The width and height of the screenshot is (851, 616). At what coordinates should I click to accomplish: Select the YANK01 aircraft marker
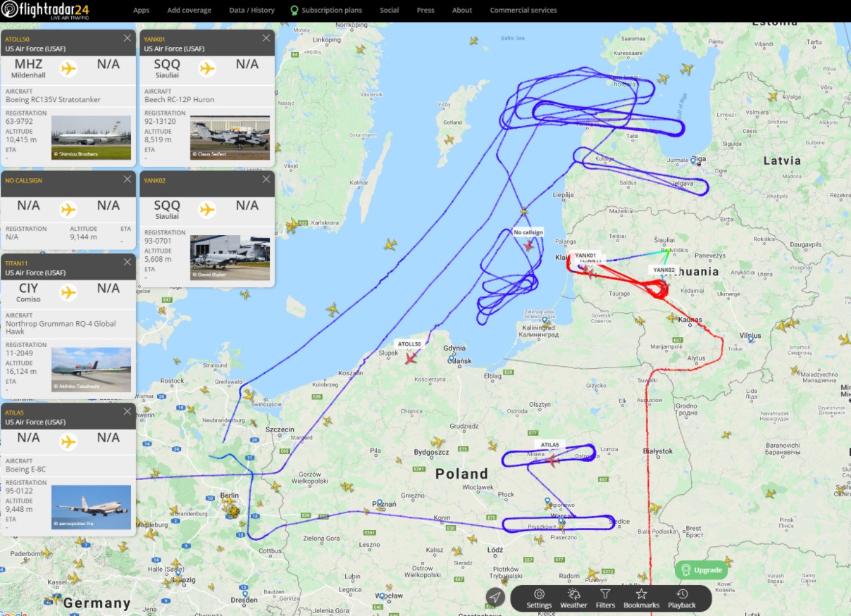586,269
